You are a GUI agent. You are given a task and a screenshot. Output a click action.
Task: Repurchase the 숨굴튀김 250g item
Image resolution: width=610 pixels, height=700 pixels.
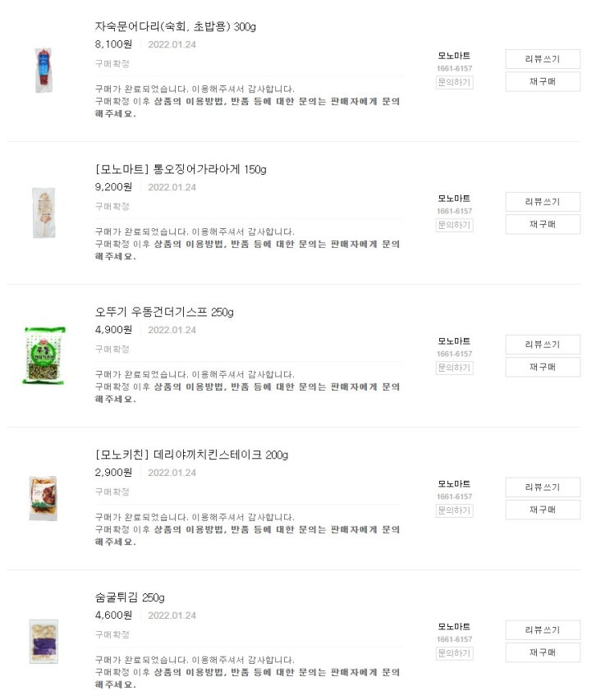[542, 652]
